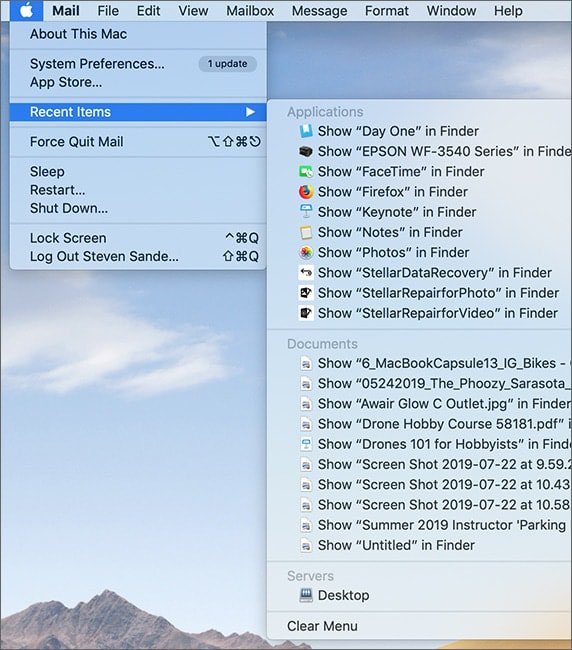This screenshot has height=650, width=572.
Task: Click the FaceTime app icon
Action: [306, 172]
